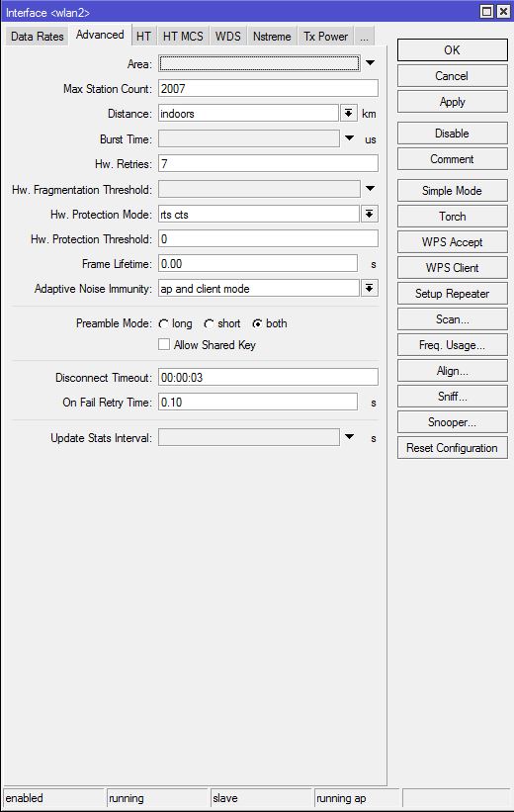This screenshot has height=812, width=514.
Task: Click the slave status text
Action: coord(225,798)
